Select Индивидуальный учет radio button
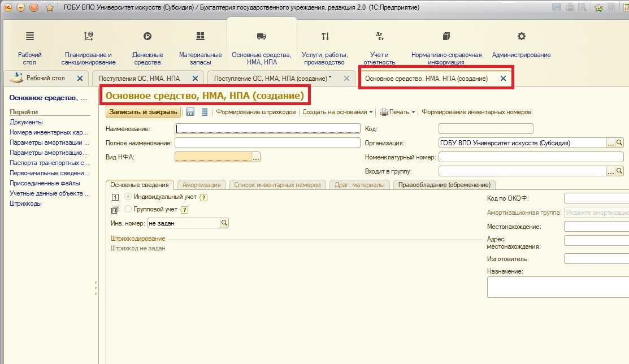This screenshot has height=364, width=629. [128, 197]
